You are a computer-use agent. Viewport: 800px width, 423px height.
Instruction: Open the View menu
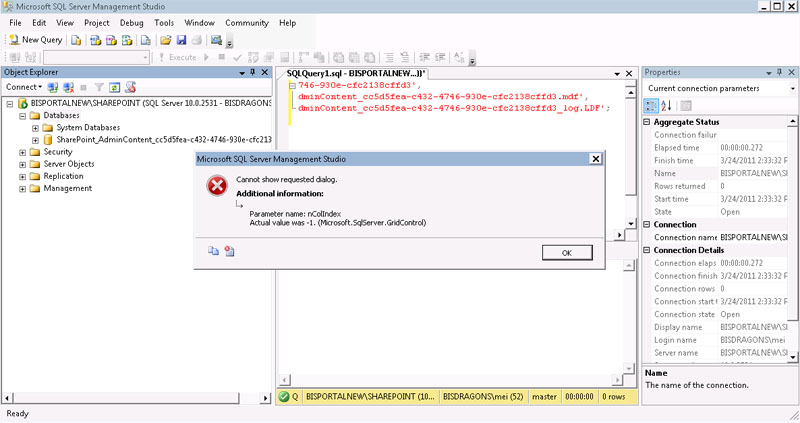tap(65, 23)
